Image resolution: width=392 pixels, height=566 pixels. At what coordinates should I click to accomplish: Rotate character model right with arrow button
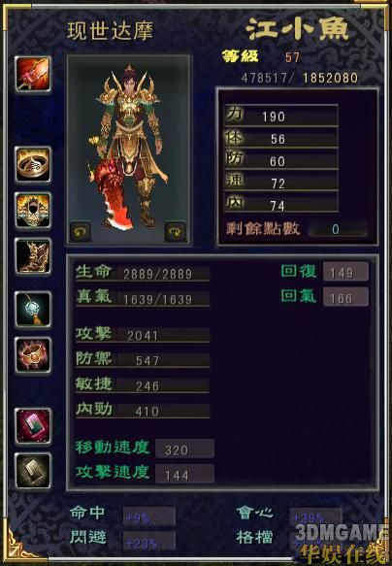click(x=176, y=232)
